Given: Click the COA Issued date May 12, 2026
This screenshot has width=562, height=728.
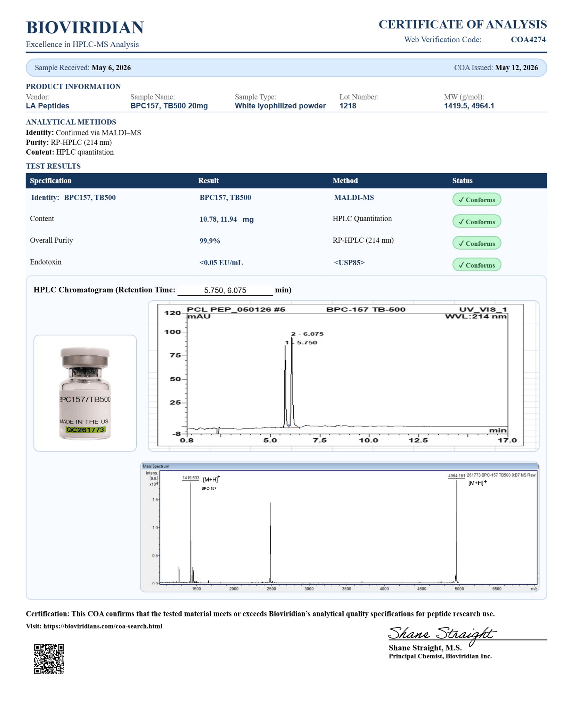Looking at the screenshot, I should [516, 67].
